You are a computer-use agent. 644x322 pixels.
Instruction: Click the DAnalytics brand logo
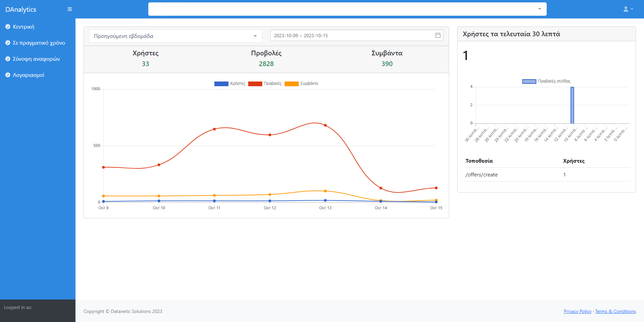21,9
